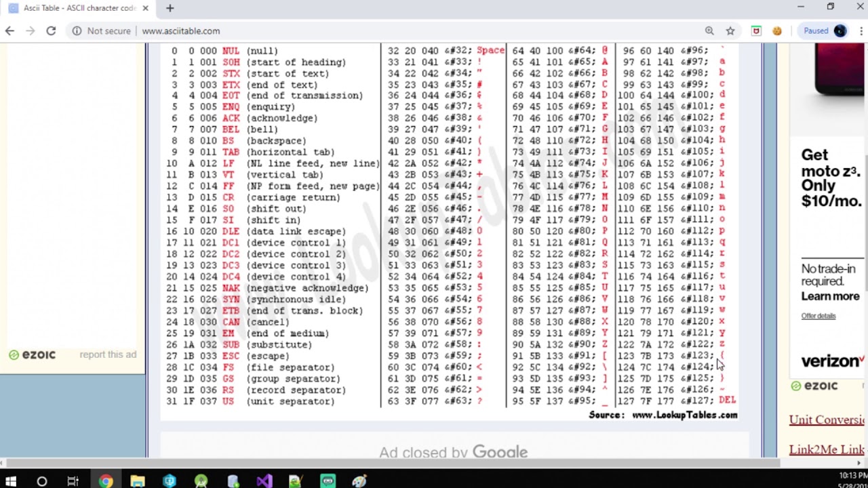The height and width of the screenshot is (488, 868).
Task: Click the 'report this ad' link
Action: 108,354
